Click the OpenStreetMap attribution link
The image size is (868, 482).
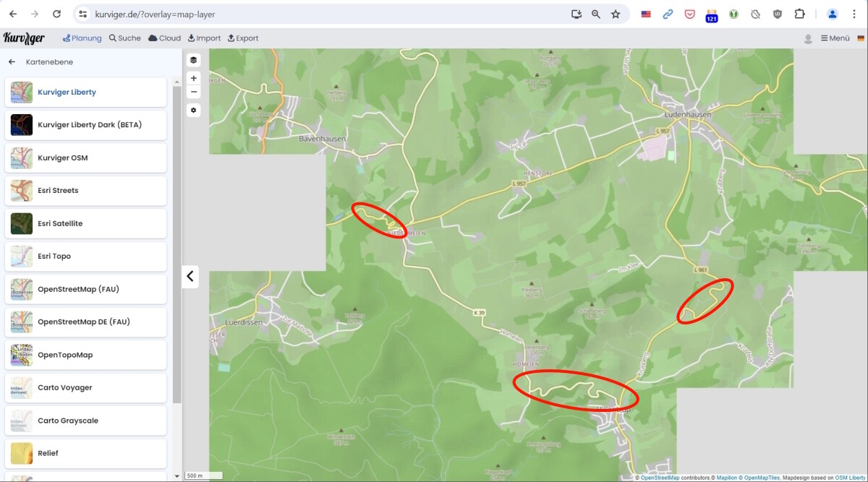pos(658,478)
